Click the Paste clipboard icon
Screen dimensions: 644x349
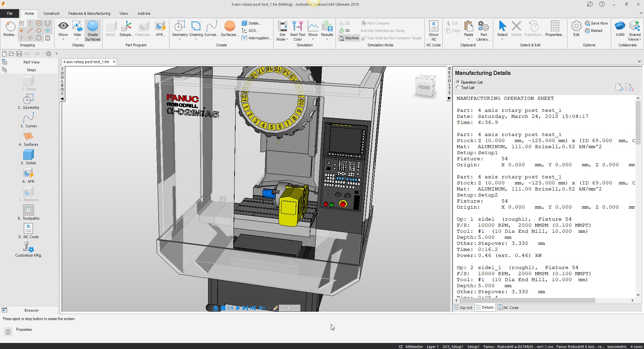click(468, 29)
